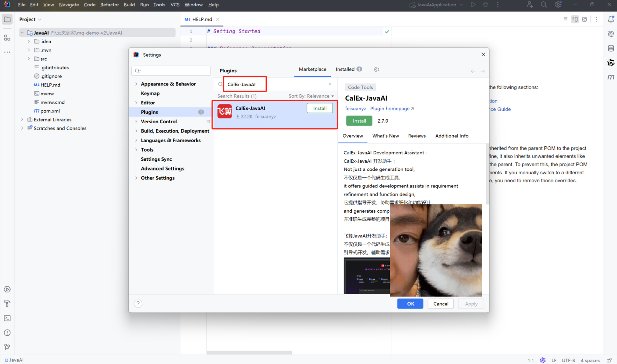
Task: Open the Project tool window folder icon
Action: [x=7, y=19]
